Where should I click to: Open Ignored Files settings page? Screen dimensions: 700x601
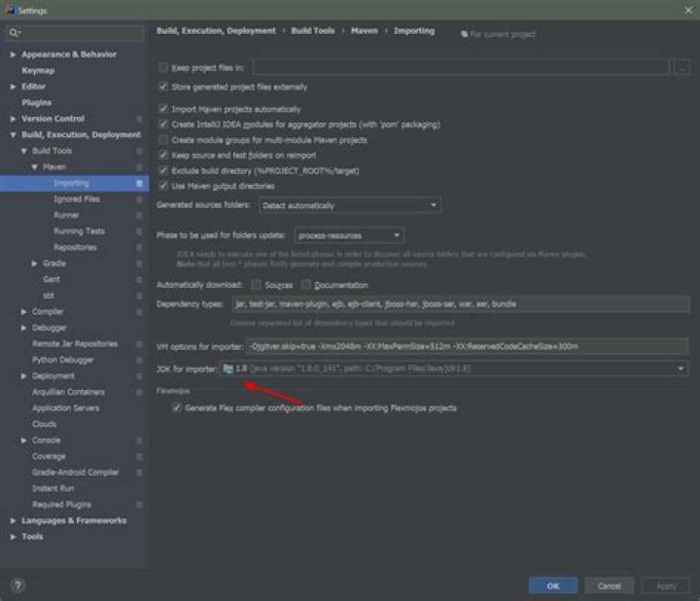[x=77, y=199]
